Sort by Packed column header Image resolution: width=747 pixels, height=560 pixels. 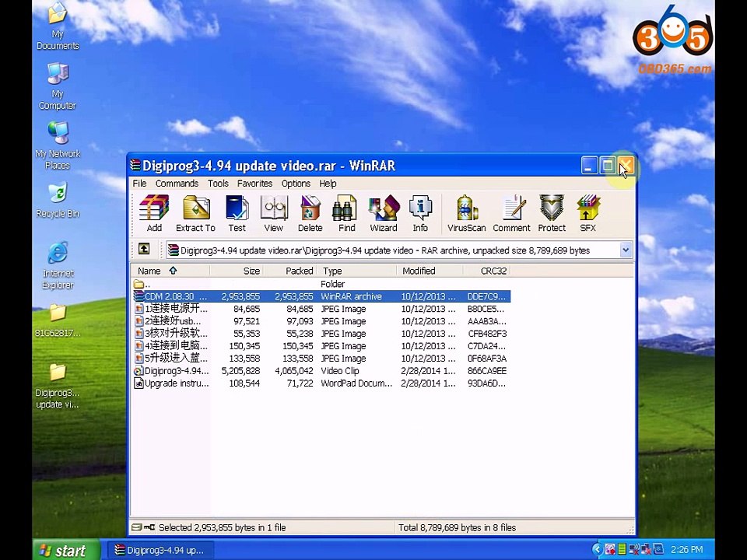tap(290, 271)
